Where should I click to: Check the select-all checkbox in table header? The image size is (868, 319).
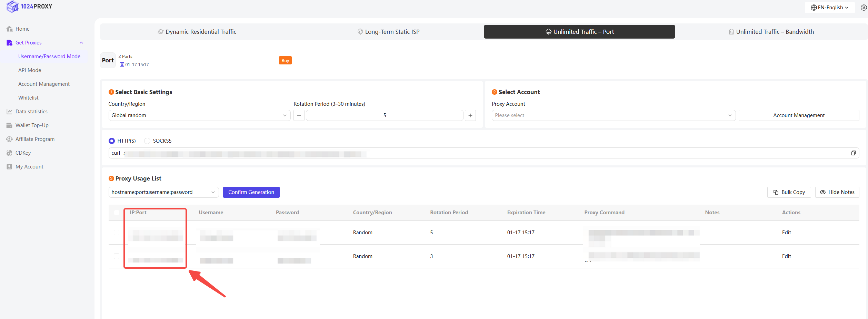(x=117, y=213)
